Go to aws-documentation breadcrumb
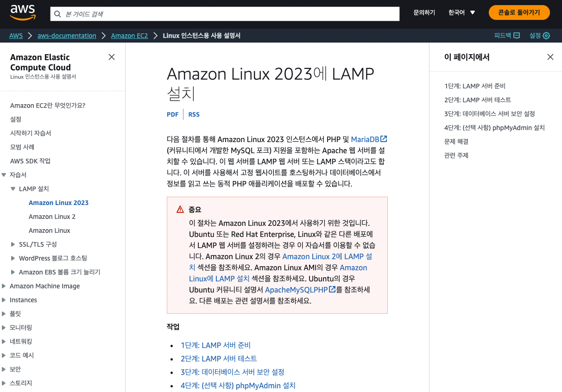The image size is (562, 392). [67, 36]
